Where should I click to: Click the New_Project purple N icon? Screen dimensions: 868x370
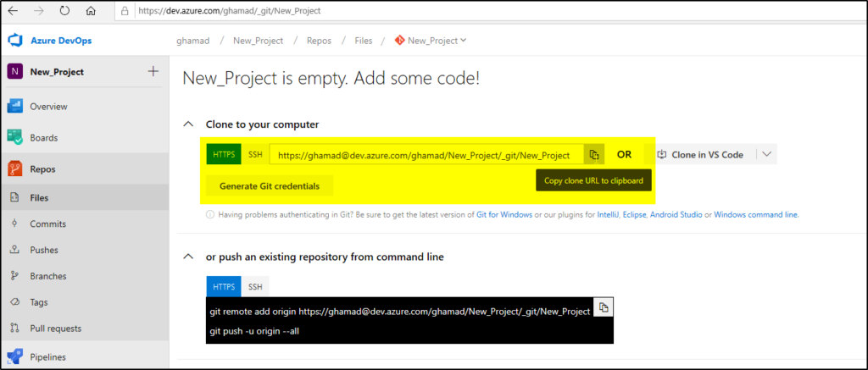15,71
